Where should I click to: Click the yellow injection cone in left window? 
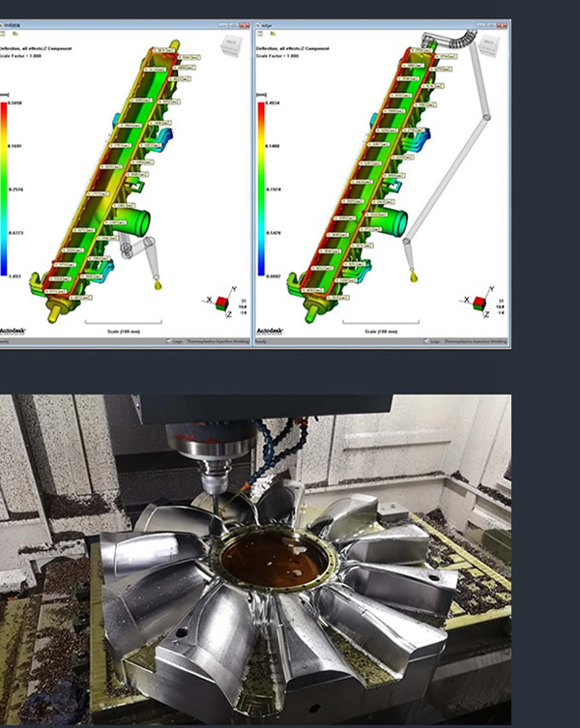(x=156, y=284)
